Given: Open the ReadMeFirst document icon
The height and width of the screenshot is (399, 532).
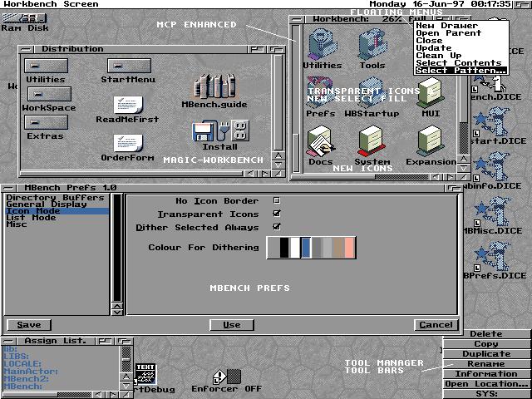Looking at the screenshot, I should point(127,106).
